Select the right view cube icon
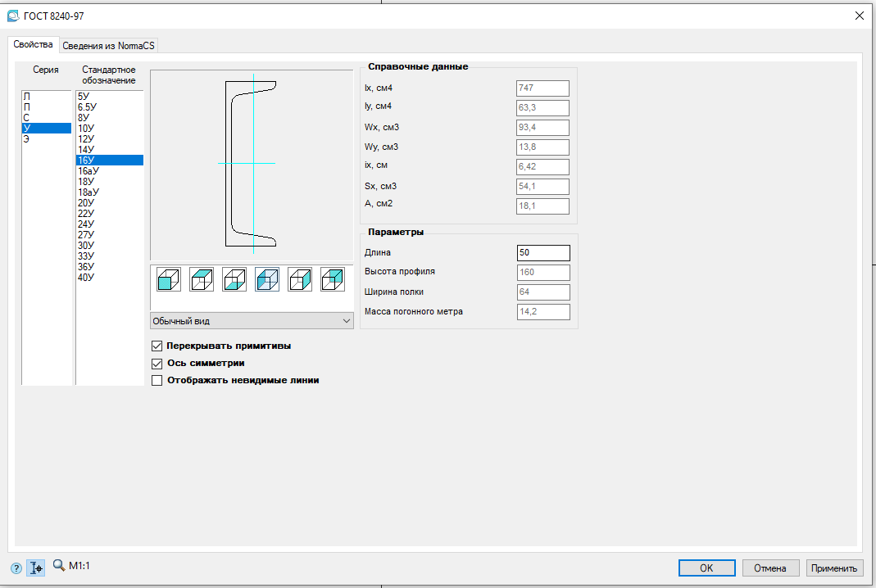The width and height of the screenshot is (876, 588). click(300, 279)
